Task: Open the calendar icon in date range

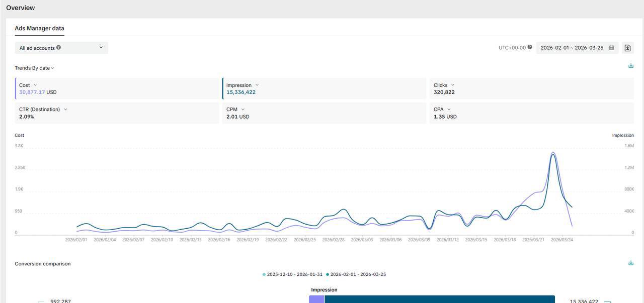Action: click(611, 48)
